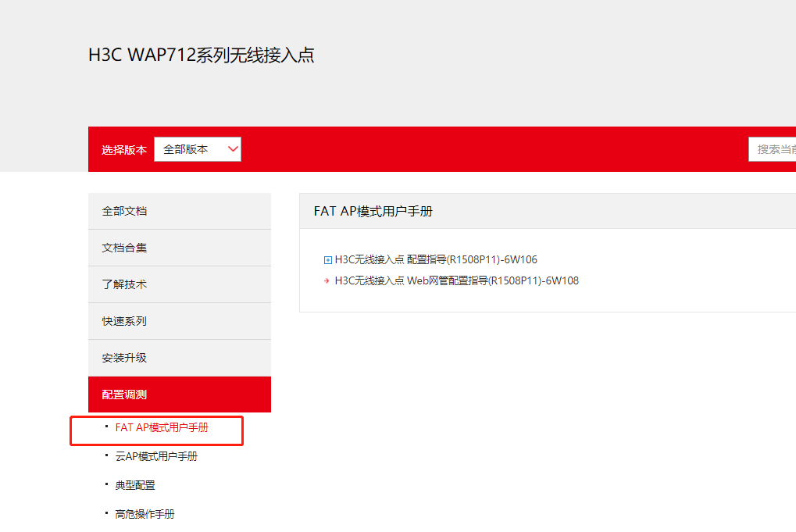The image size is (796, 532).
Task: Open FAT AP模式用户手册 submenu link
Action: pos(162,427)
